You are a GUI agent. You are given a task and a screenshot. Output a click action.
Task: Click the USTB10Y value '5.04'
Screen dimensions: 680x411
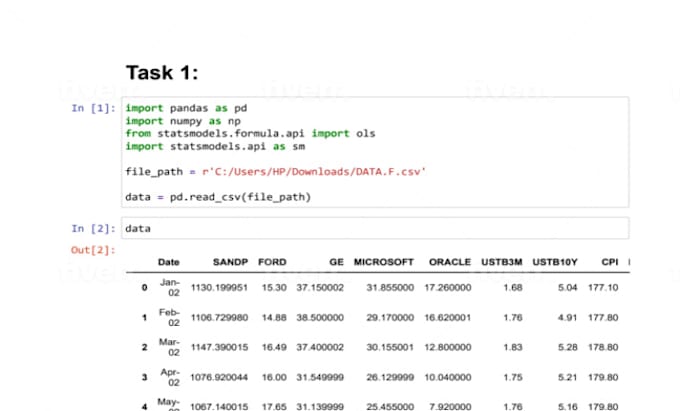(x=568, y=287)
